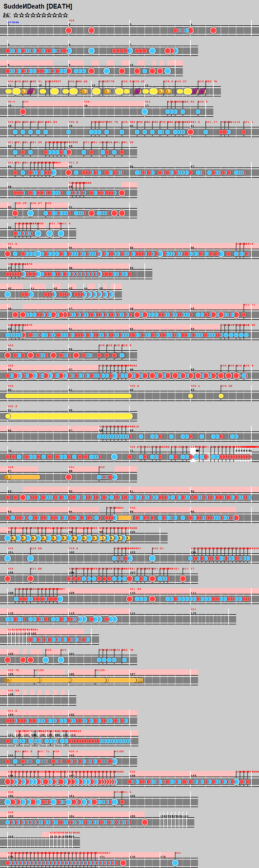
Task: Click the HS0.35 scroll speed label
Action: click(227, 386)
